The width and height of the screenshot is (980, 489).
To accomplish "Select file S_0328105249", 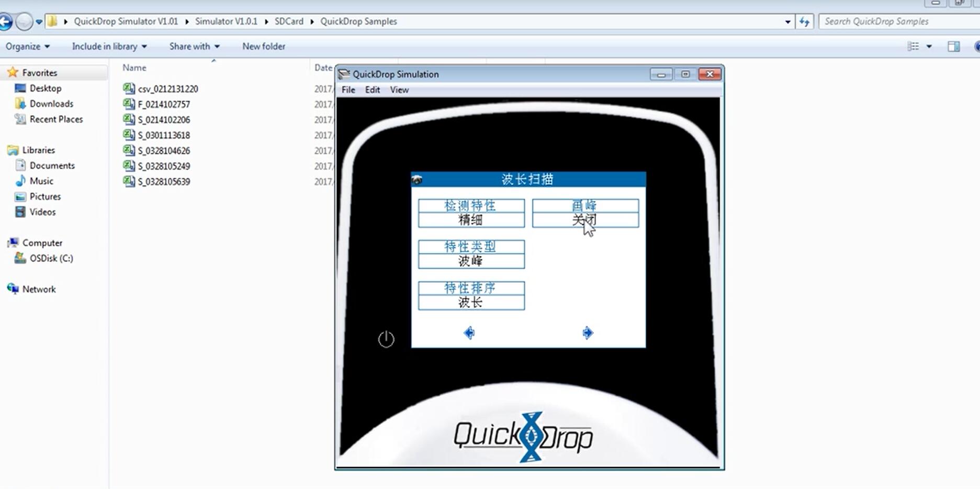I will click(164, 166).
